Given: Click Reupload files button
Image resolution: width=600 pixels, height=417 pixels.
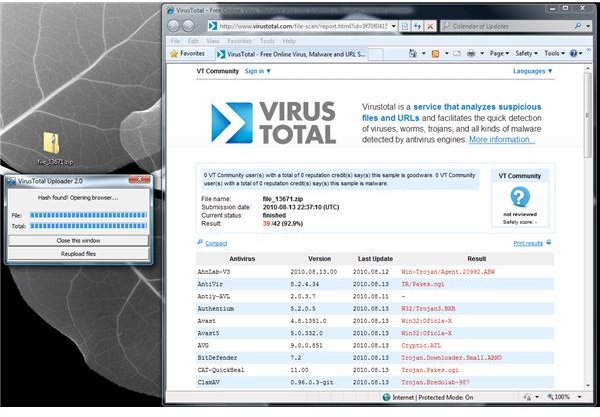Looking at the screenshot, I should (78, 254).
